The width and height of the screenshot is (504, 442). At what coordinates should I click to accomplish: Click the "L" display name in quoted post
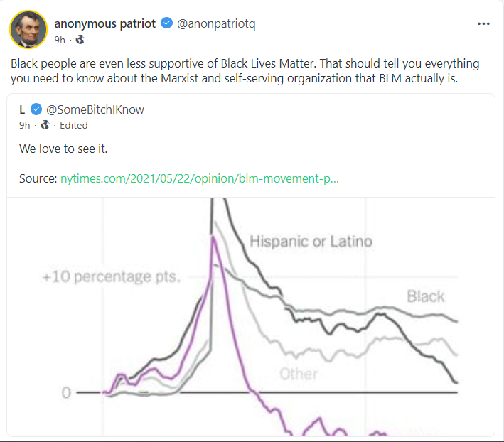(x=23, y=109)
